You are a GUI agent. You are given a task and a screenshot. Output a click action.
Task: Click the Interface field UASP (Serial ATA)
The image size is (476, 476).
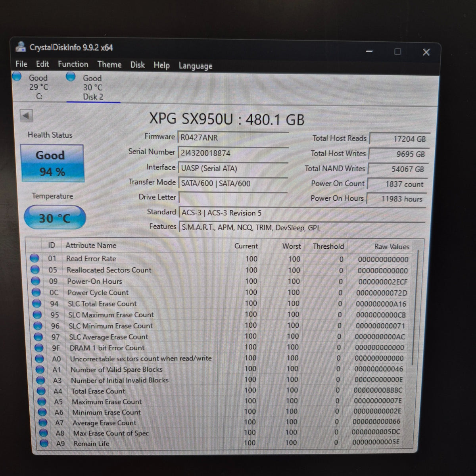(x=233, y=168)
